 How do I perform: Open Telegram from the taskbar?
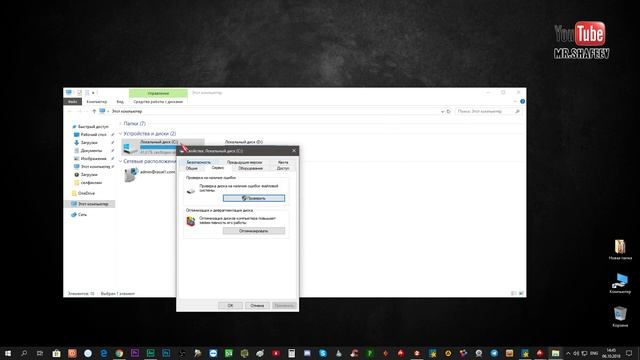tap(494, 353)
